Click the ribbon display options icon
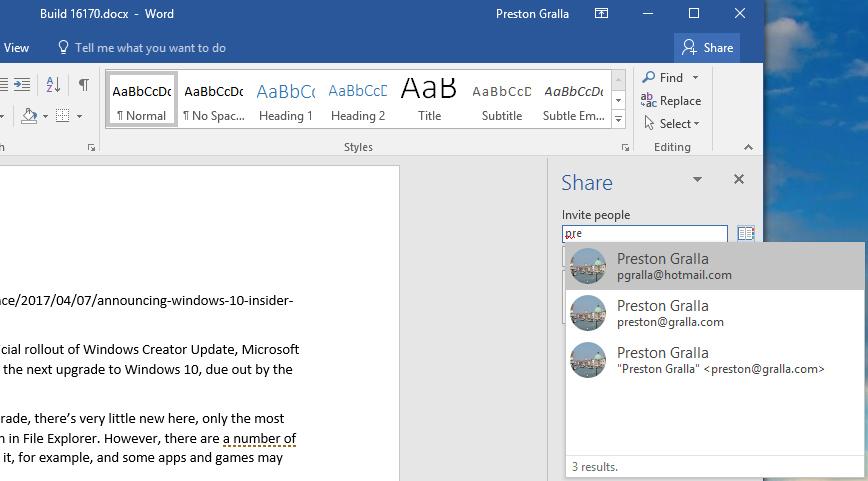This screenshot has height=481, width=868. tap(601, 13)
